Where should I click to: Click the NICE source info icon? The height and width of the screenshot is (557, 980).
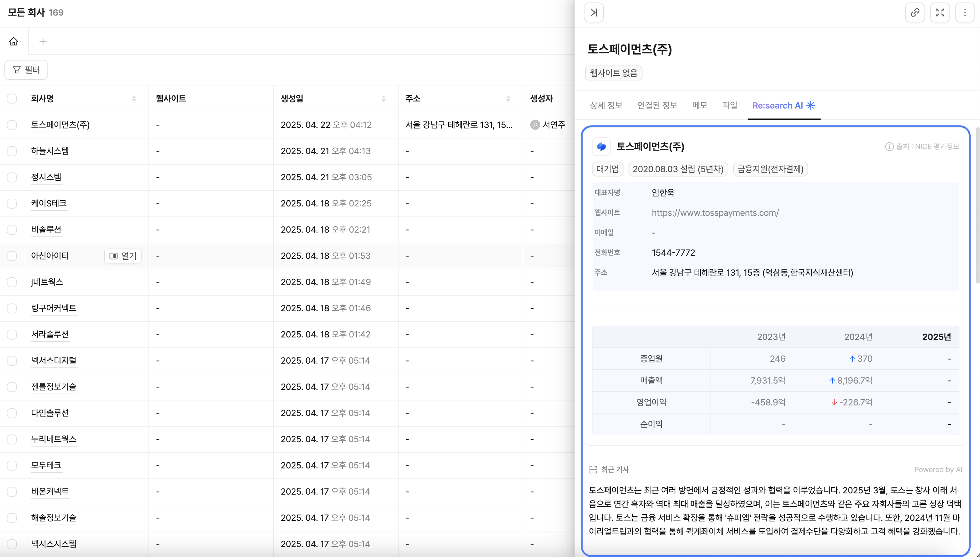[889, 147]
